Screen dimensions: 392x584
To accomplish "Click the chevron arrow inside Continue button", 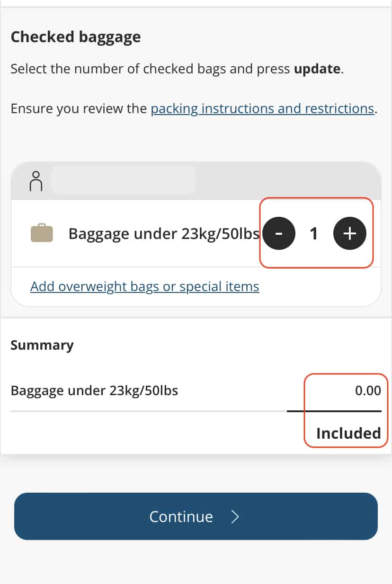I will (x=235, y=517).
